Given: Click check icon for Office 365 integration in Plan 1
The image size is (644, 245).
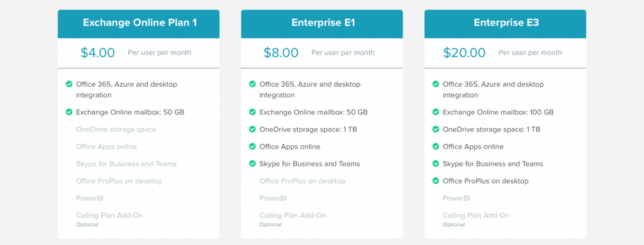Looking at the screenshot, I should (x=69, y=84).
